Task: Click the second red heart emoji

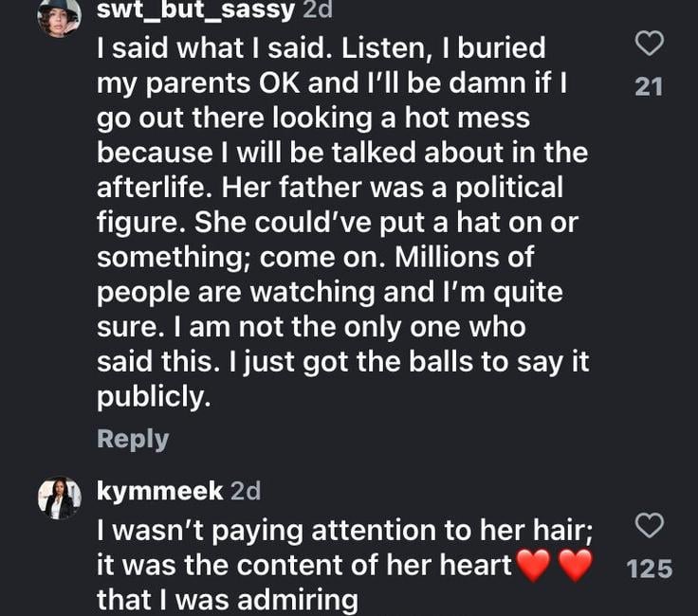Action: tap(574, 565)
